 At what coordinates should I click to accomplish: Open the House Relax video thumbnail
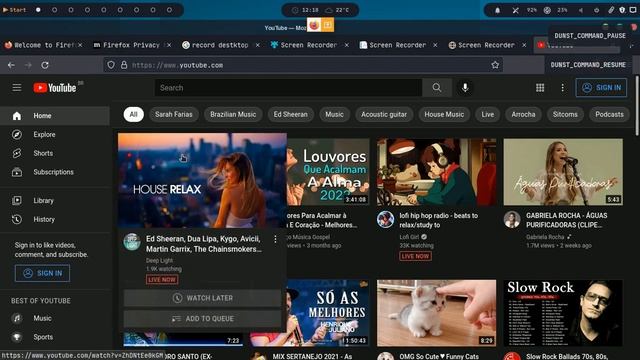202,180
